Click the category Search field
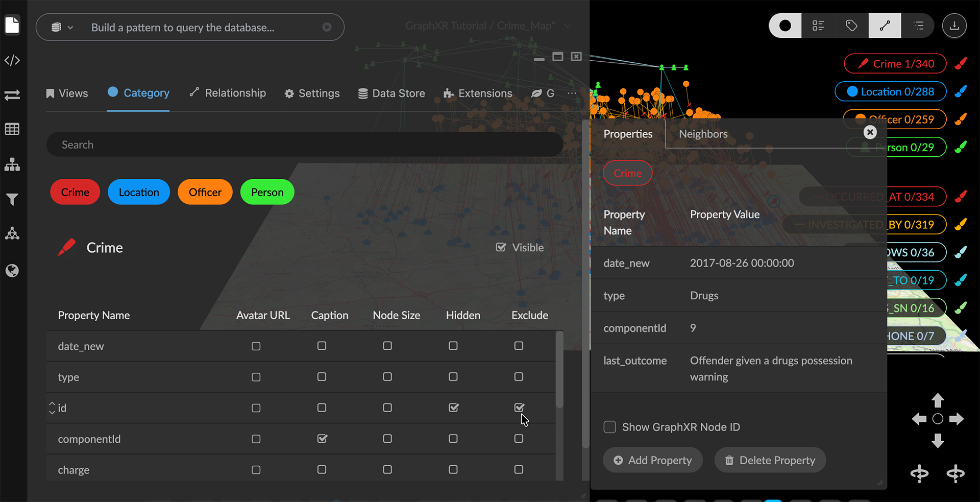 click(304, 145)
